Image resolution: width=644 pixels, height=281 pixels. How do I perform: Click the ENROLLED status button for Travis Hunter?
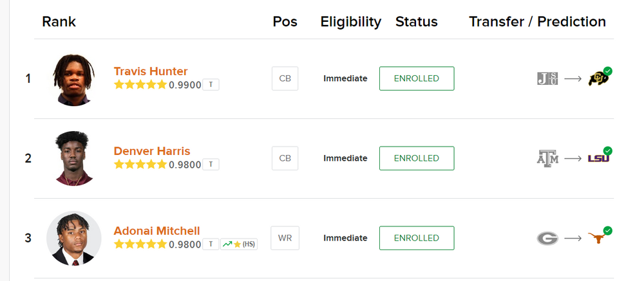pos(417,78)
